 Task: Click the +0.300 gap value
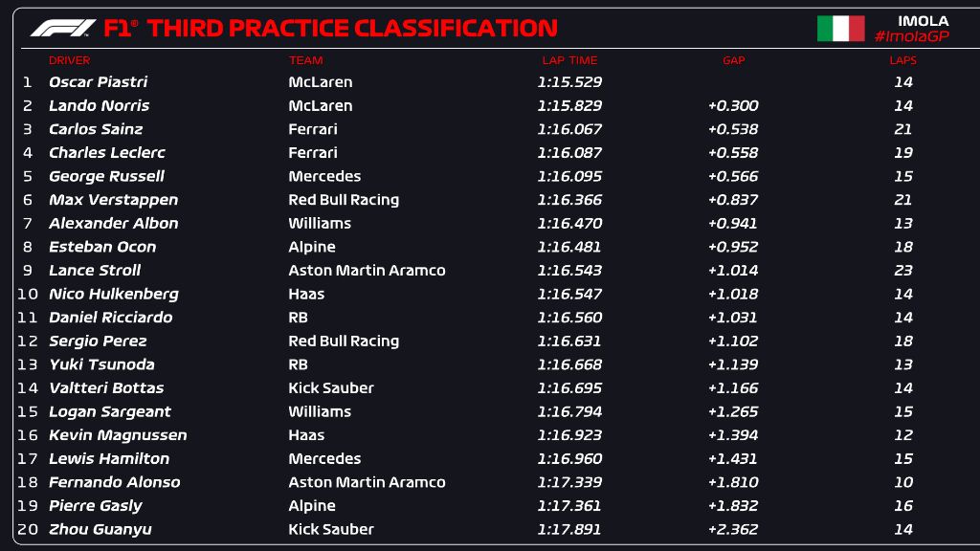pos(733,105)
